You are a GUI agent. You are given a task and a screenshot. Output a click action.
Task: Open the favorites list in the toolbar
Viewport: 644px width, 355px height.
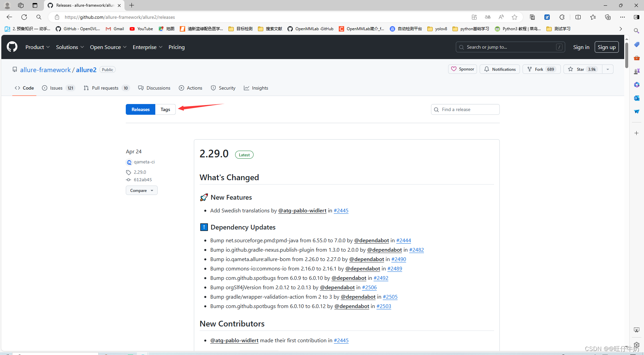tap(593, 17)
